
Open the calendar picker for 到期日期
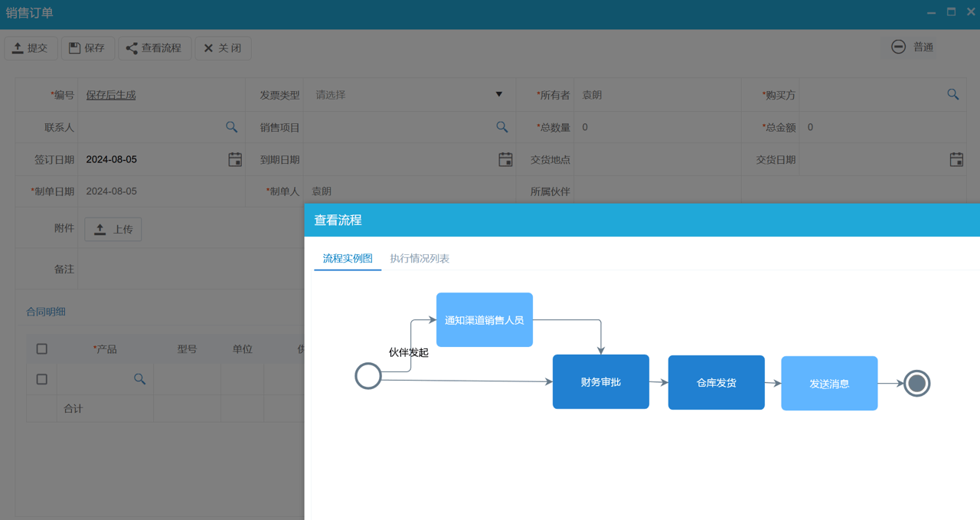point(505,159)
